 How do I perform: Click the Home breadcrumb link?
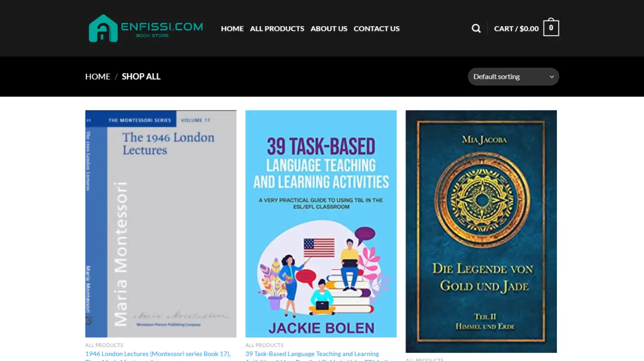[98, 76]
